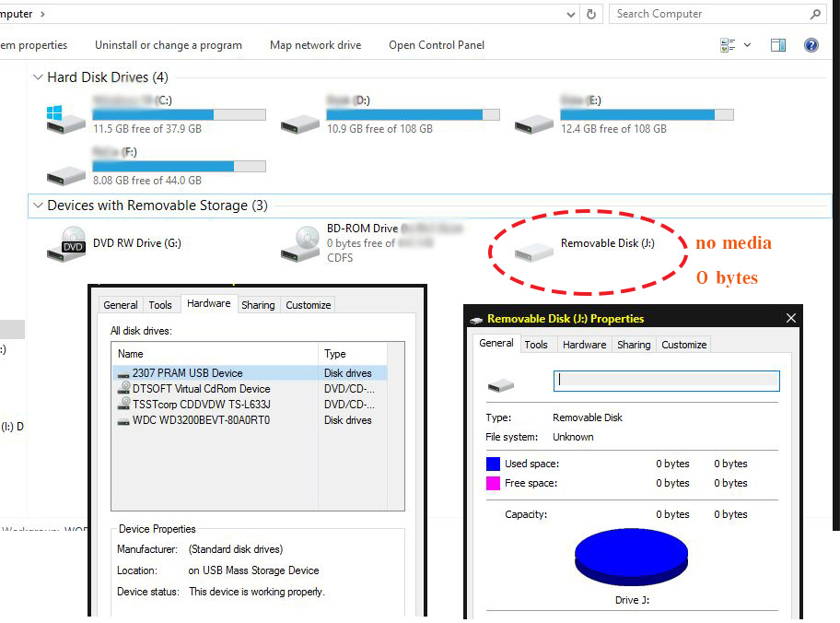Screen dimensions: 840x623
Task: Open the view options dropdown arrow
Action: coord(747,45)
